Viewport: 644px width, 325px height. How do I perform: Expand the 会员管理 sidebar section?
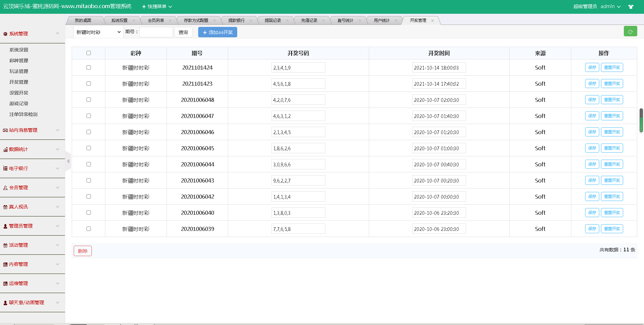click(32, 188)
